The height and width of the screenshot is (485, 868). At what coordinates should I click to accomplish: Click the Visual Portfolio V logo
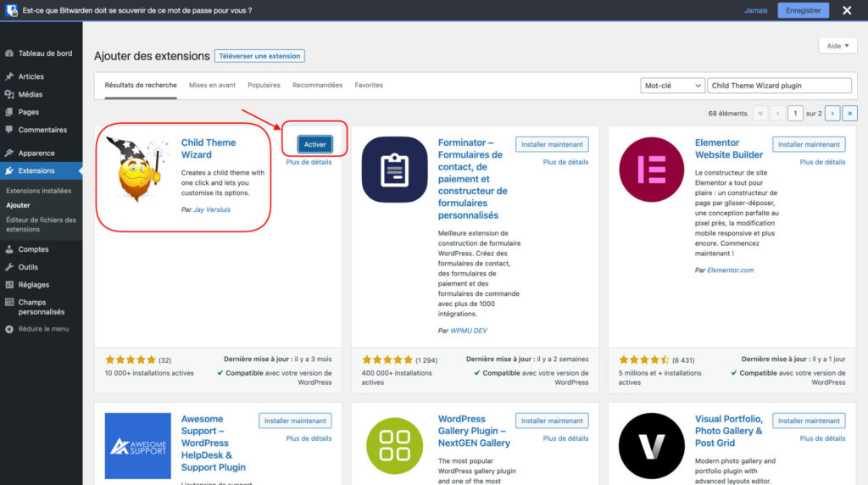point(652,446)
